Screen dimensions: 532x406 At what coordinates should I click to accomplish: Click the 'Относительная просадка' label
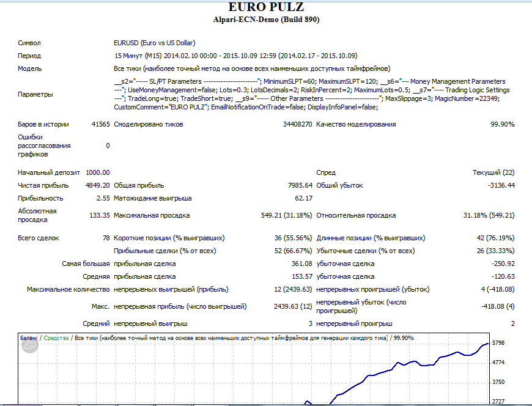coord(356,215)
